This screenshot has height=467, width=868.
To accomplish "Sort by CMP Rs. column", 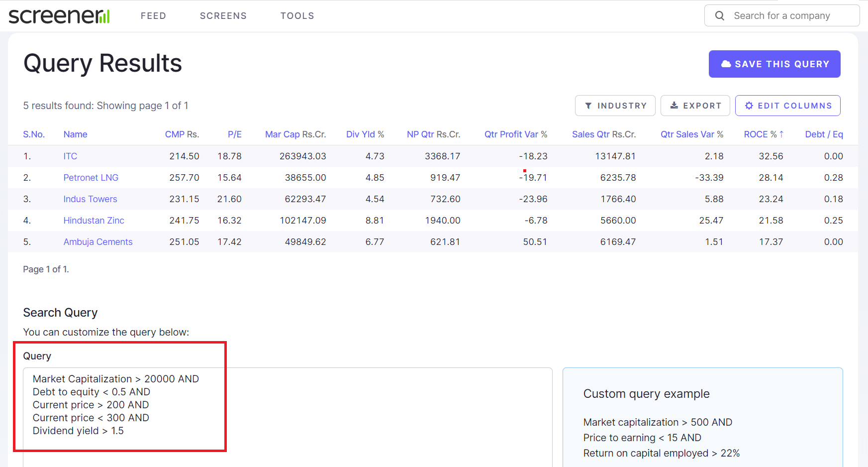I will click(182, 134).
